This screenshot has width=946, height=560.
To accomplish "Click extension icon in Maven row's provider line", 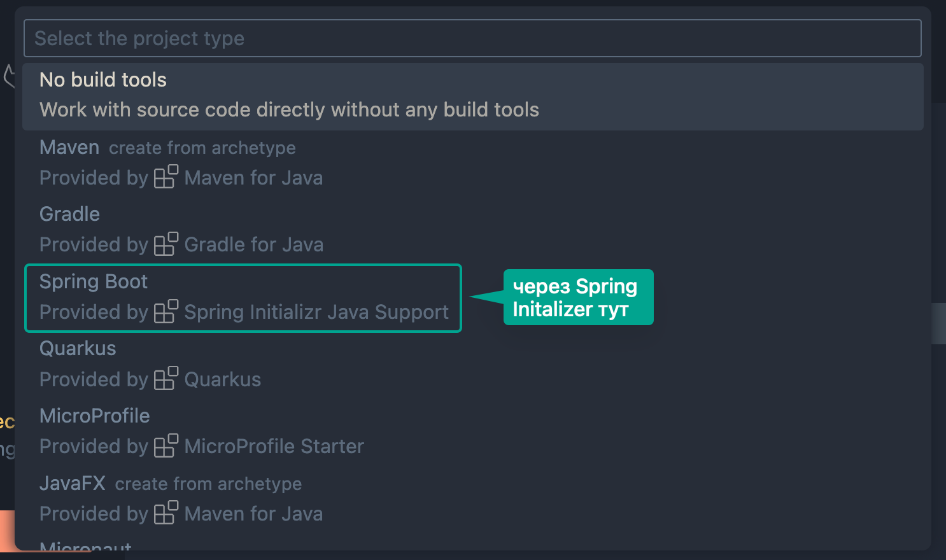I will tap(166, 177).
